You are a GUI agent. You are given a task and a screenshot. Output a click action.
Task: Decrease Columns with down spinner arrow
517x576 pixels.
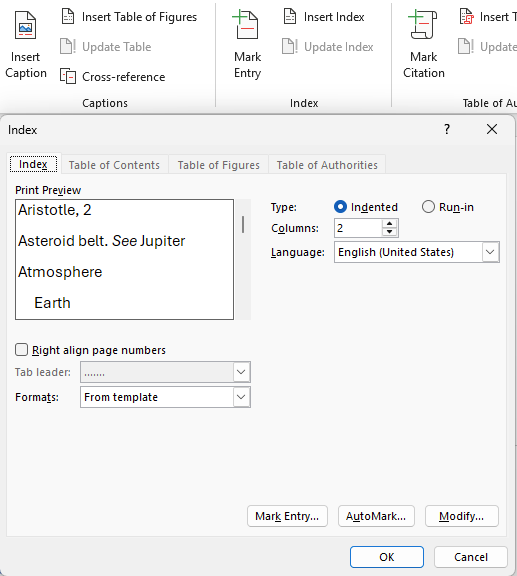(x=389, y=232)
